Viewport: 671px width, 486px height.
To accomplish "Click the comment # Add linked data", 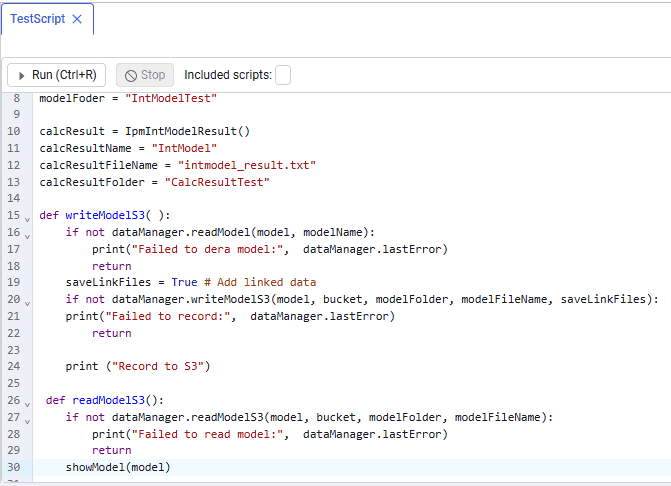I will 260,282.
